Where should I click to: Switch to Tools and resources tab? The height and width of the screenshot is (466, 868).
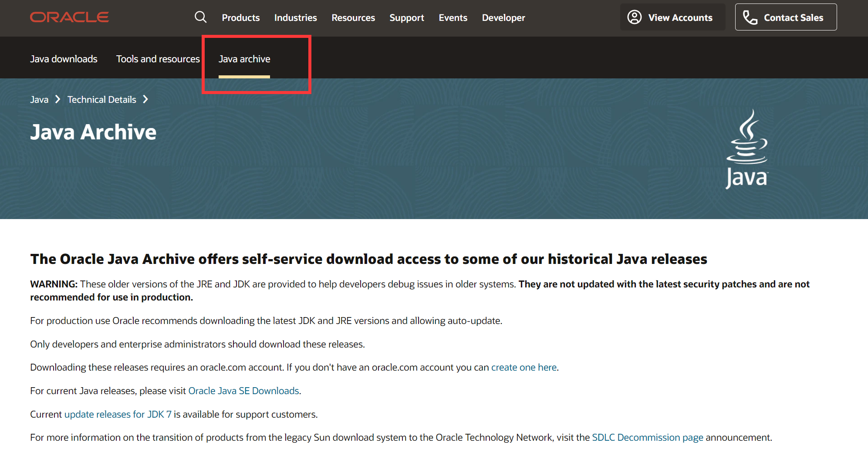click(158, 59)
